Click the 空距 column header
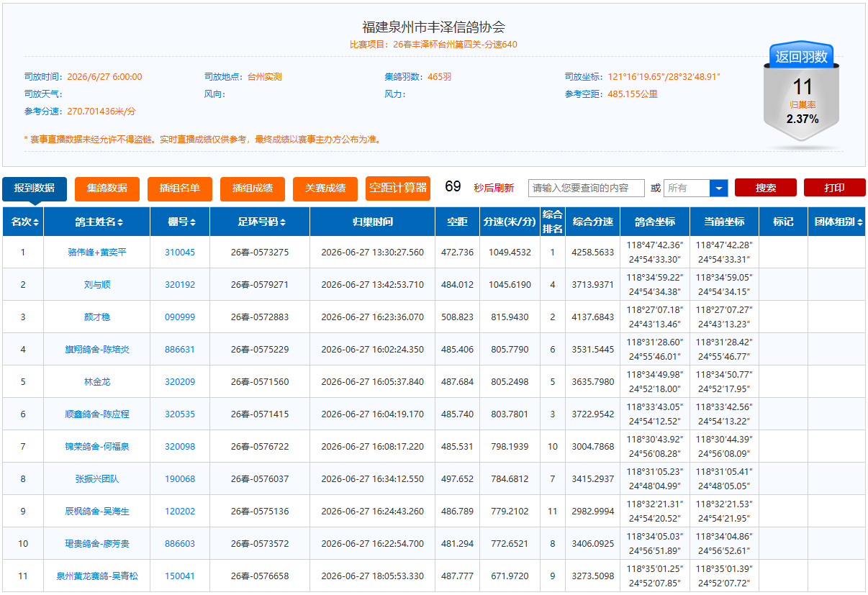 pos(457,222)
